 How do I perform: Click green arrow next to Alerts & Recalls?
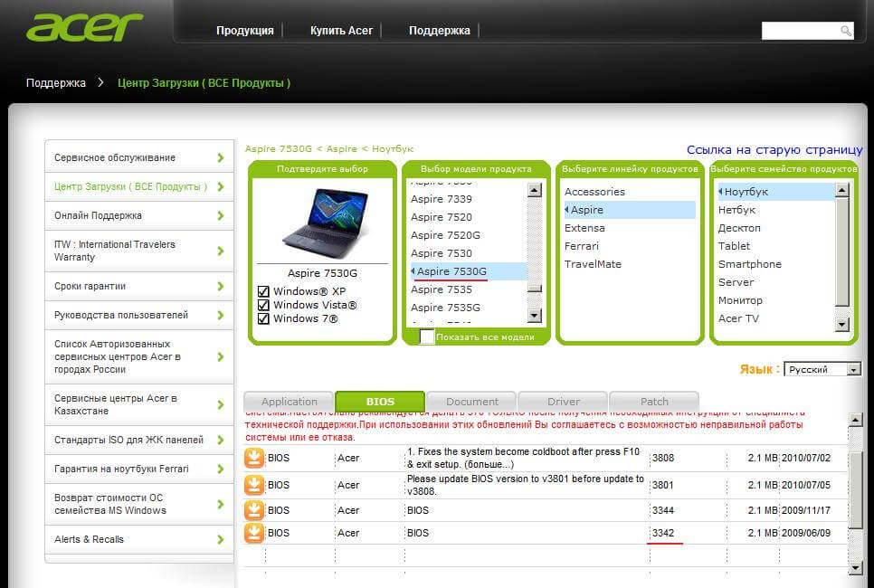pyautogui.click(x=221, y=539)
